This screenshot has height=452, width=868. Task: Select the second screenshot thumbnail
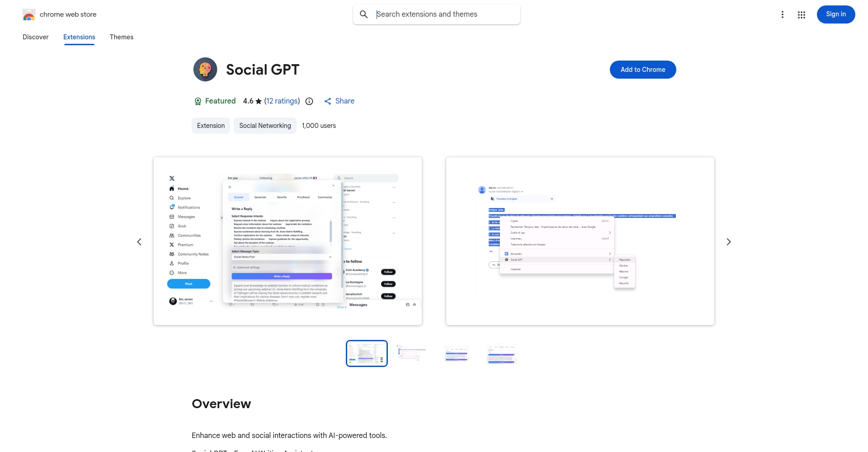[411, 353]
